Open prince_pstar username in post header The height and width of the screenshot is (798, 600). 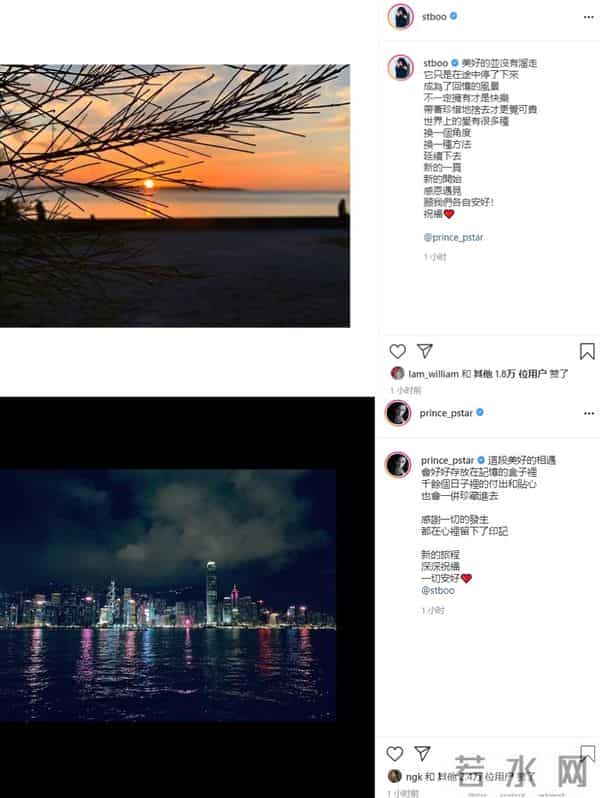pos(446,413)
